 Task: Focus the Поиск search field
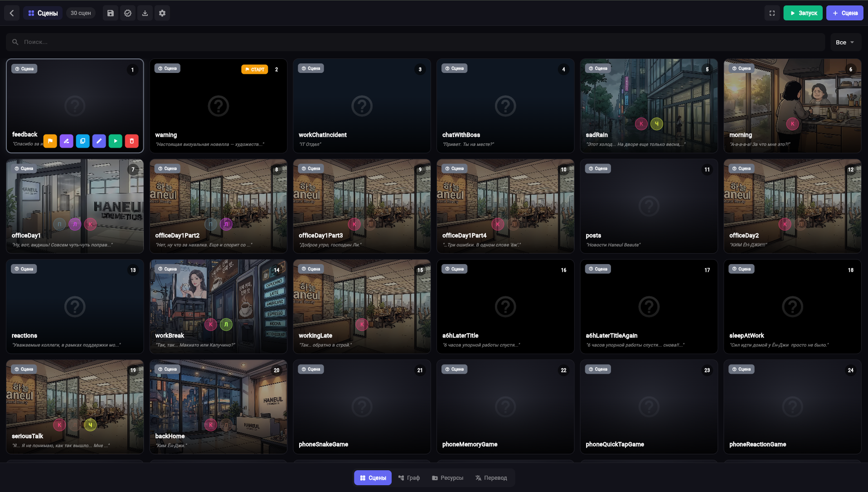pyautogui.click(x=415, y=42)
